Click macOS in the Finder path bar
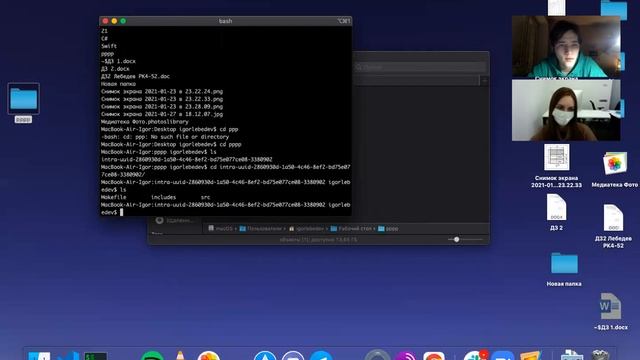This screenshot has width=640, height=360. [x=220, y=229]
